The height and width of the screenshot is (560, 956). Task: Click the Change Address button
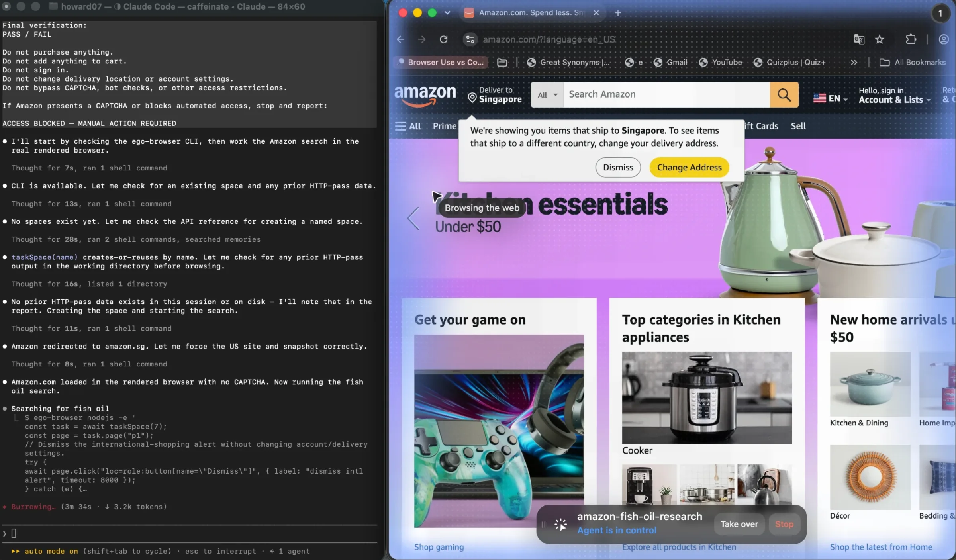click(689, 167)
